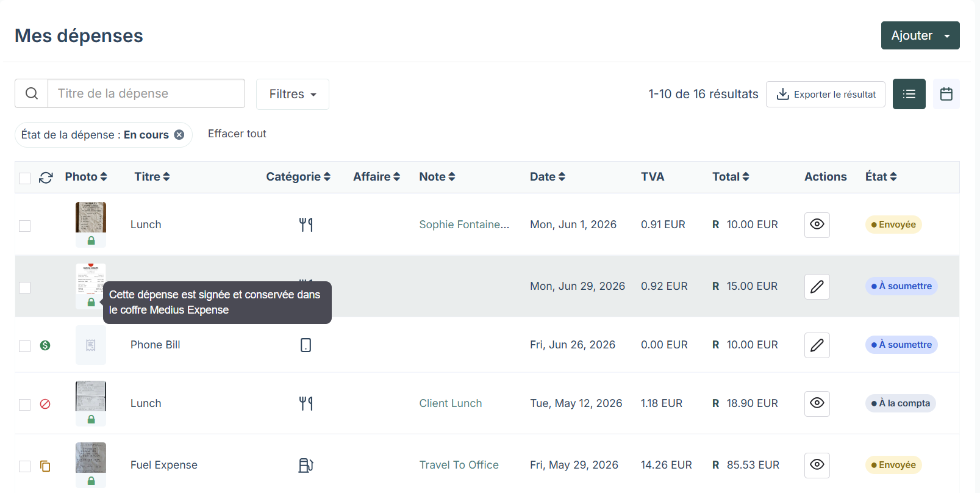Click the 18.90 EUR total

pos(753,403)
